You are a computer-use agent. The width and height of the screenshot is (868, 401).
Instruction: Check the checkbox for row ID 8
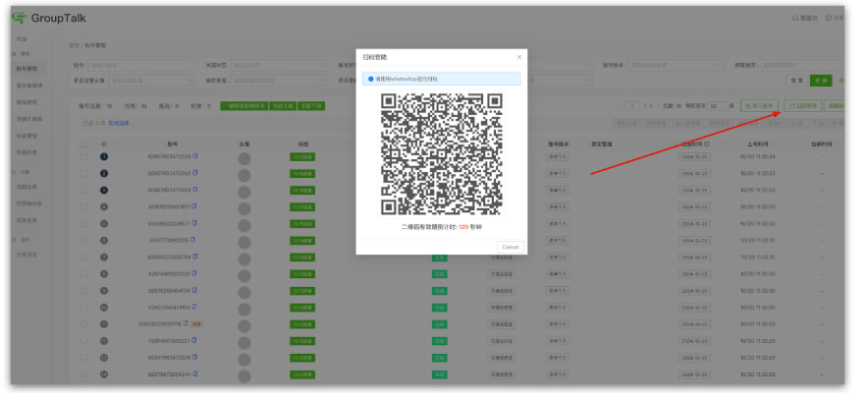pyautogui.click(x=83, y=273)
